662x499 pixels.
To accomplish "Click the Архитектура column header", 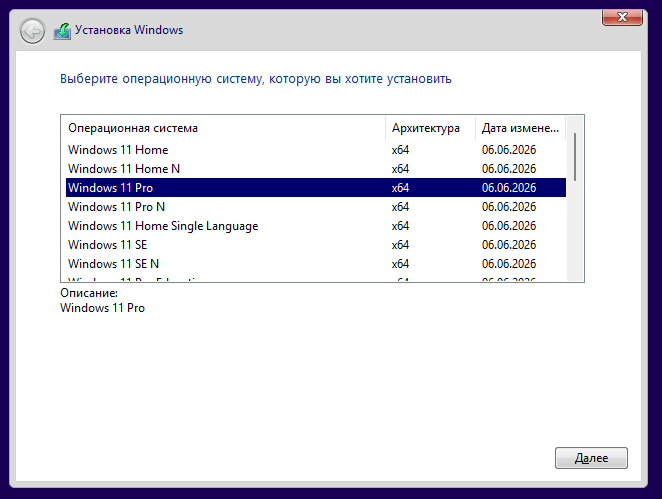I will point(430,128).
